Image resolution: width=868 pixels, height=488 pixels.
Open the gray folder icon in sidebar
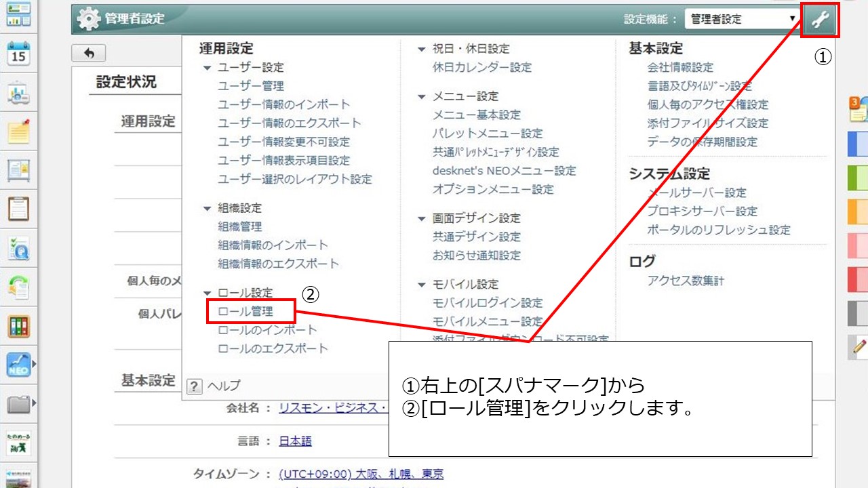pos(18,404)
